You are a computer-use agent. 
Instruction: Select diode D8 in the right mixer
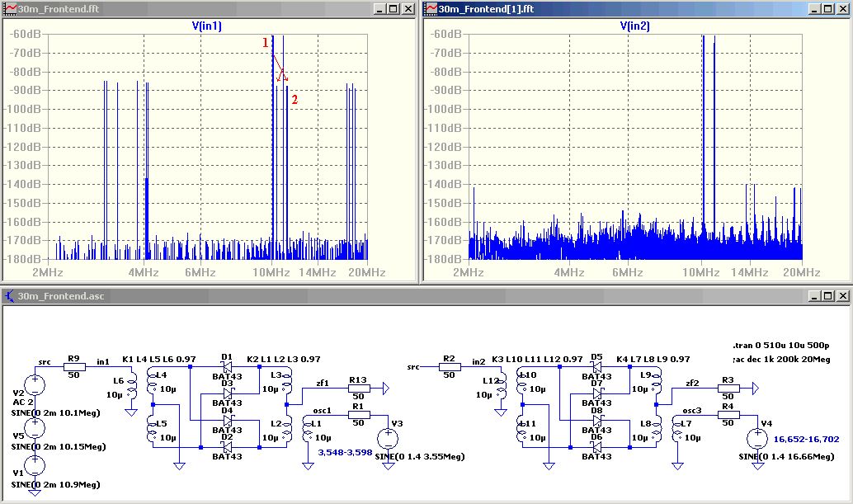pyautogui.click(x=596, y=420)
